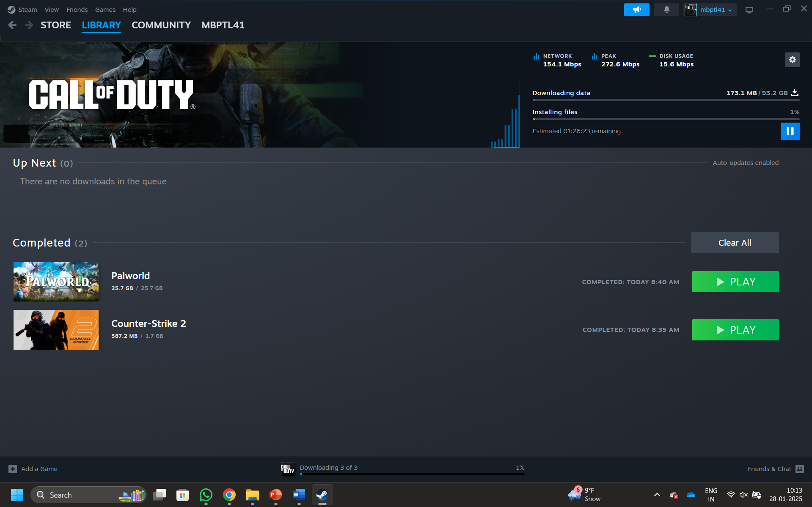Screen dimensions: 812x507
Task: Open Word from the taskbar
Action: (x=299, y=495)
